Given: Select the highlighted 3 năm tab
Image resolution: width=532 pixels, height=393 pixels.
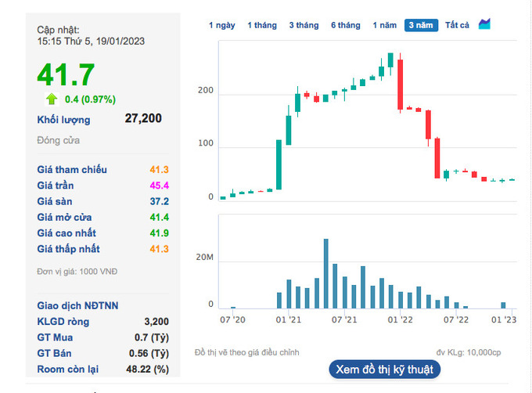Looking at the screenshot, I should pos(421,26).
